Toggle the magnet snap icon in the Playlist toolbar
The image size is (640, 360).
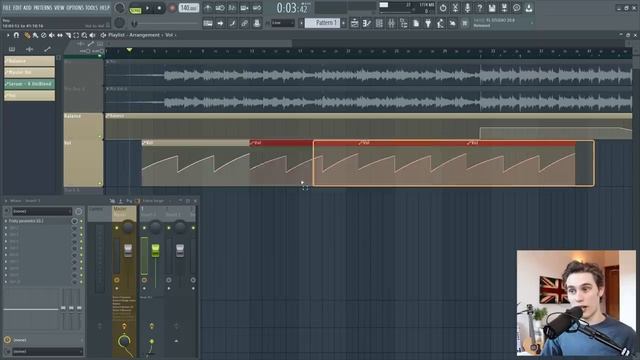tap(16, 36)
